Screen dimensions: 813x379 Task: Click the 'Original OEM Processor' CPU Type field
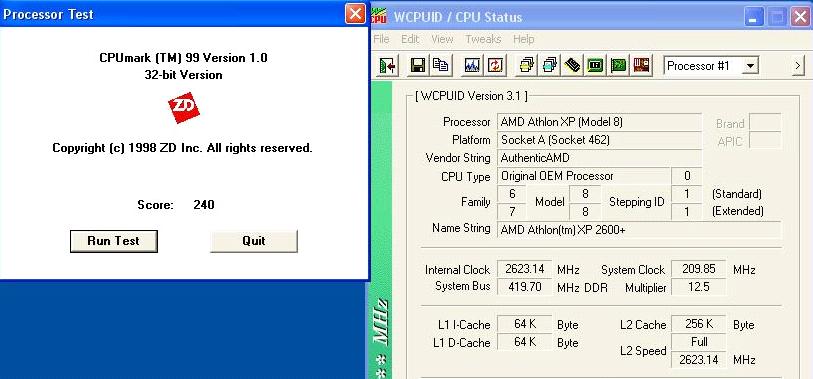pos(583,176)
